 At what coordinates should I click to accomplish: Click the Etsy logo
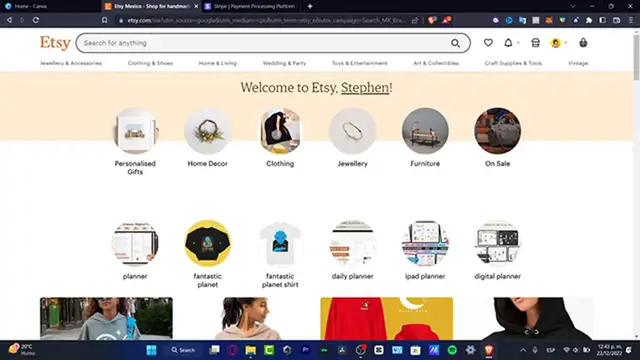[x=55, y=42]
